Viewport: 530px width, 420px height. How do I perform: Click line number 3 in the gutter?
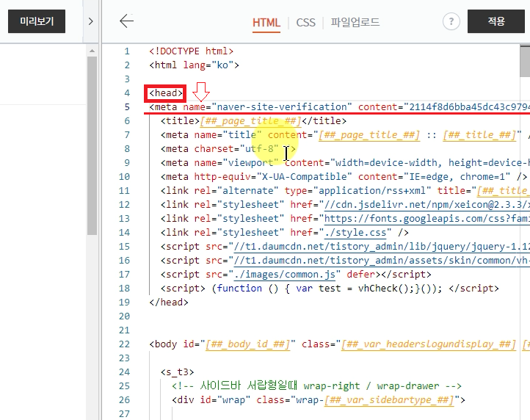pos(127,79)
